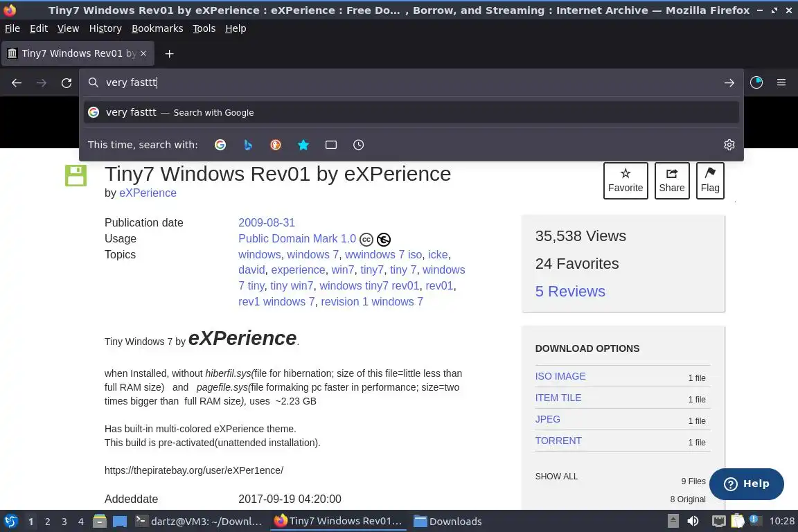Open eXPerience author link
798x532 pixels.
click(x=148, y=193)
